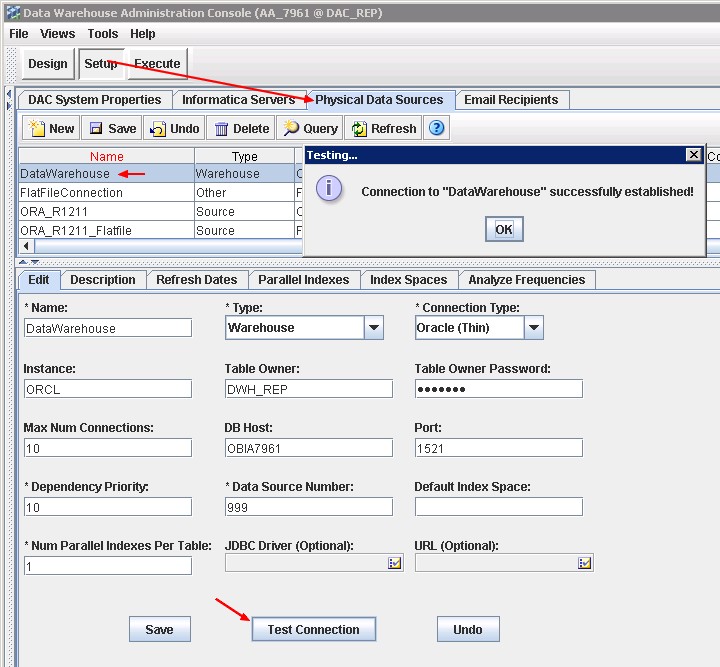This screenshot has height=667, width=720.
Task: Open the blue help question mark icon
Action: point(436,128)
